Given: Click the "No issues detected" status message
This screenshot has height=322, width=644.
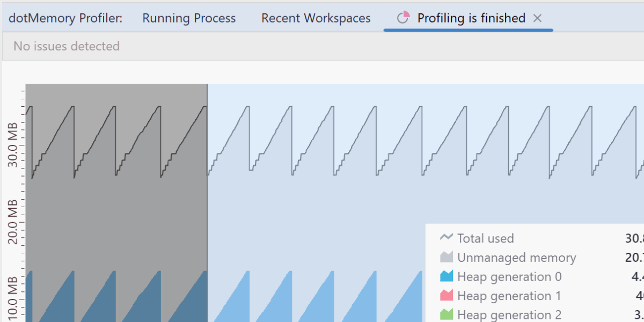Looking at the screenshot, I should pos(67,46).
